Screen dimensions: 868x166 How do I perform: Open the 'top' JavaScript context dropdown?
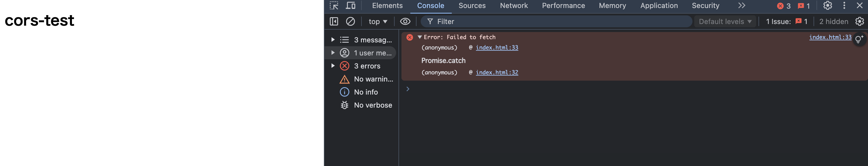pos(378,22)
